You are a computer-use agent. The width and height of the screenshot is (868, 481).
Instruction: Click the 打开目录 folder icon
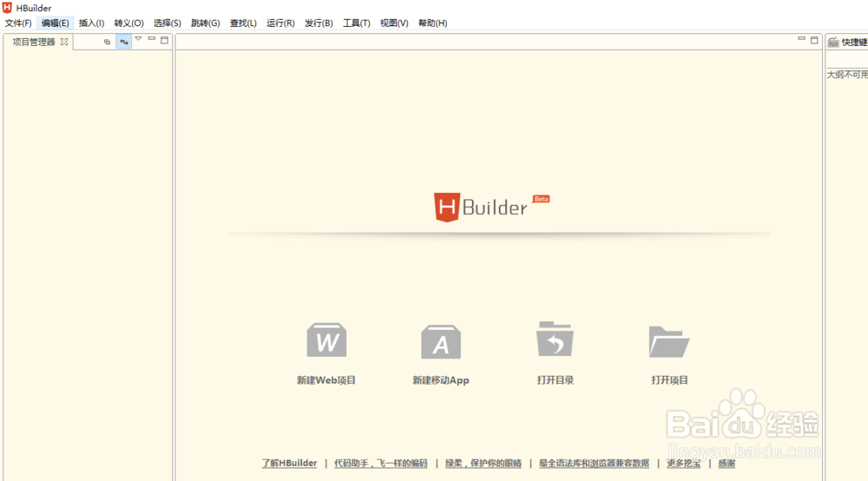click(x=555, y=339)
